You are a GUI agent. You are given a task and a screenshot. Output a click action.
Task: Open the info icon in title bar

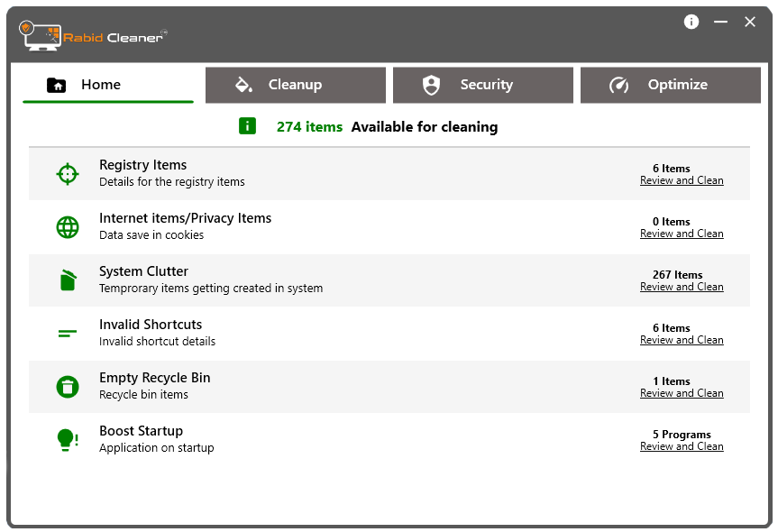pyautogui.click(x=691, y=22)
